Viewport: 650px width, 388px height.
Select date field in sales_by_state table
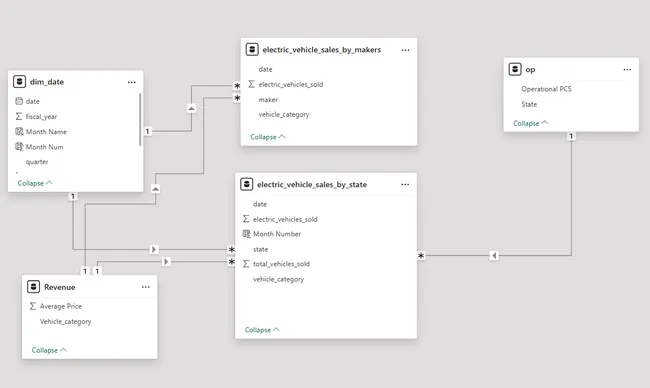pos(260,204)
